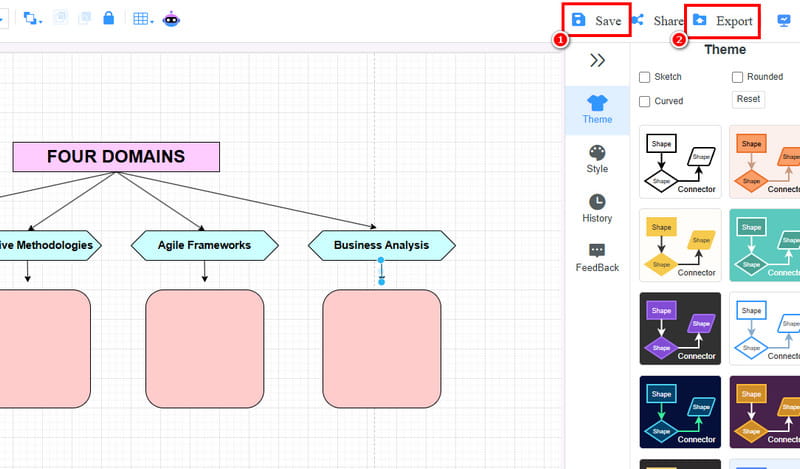Click the disabled bring-to-front icon
This screenshot has height=469, width=800.
click(x=61, y=18)
